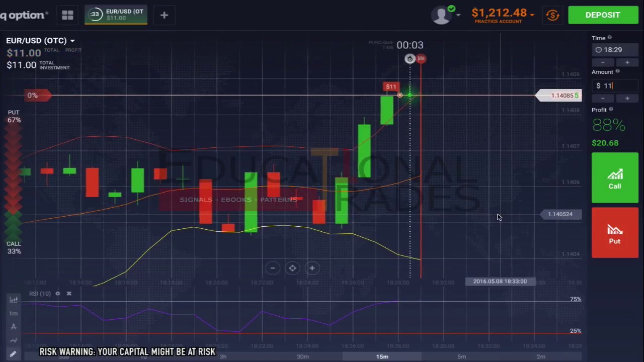Buy a Call option
Screen dimensions: 644x362
point(615,178)
